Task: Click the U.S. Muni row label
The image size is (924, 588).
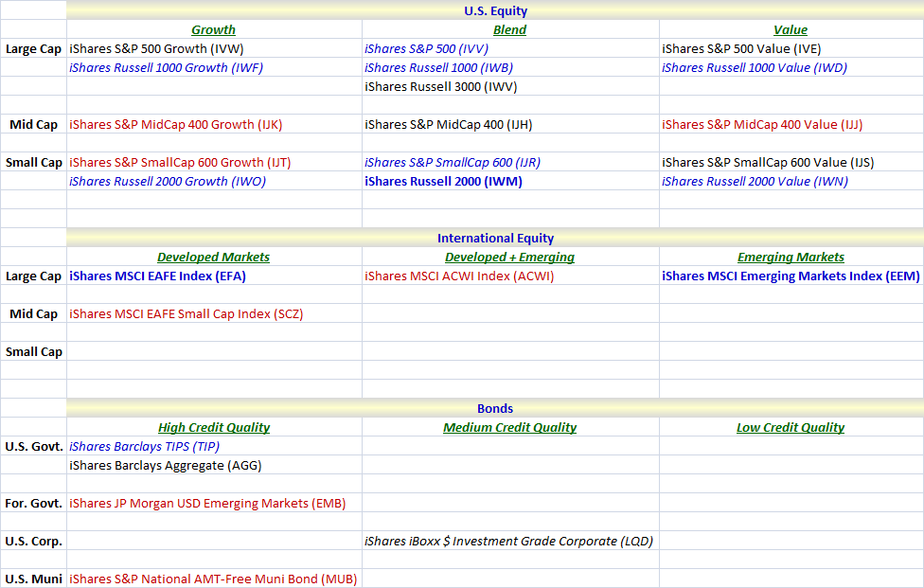Action: click(x=33, y=579)
